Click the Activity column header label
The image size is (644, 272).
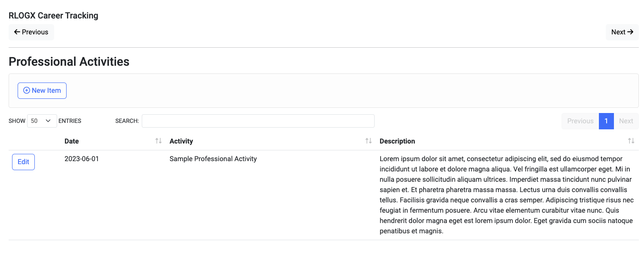coord(181,141)
